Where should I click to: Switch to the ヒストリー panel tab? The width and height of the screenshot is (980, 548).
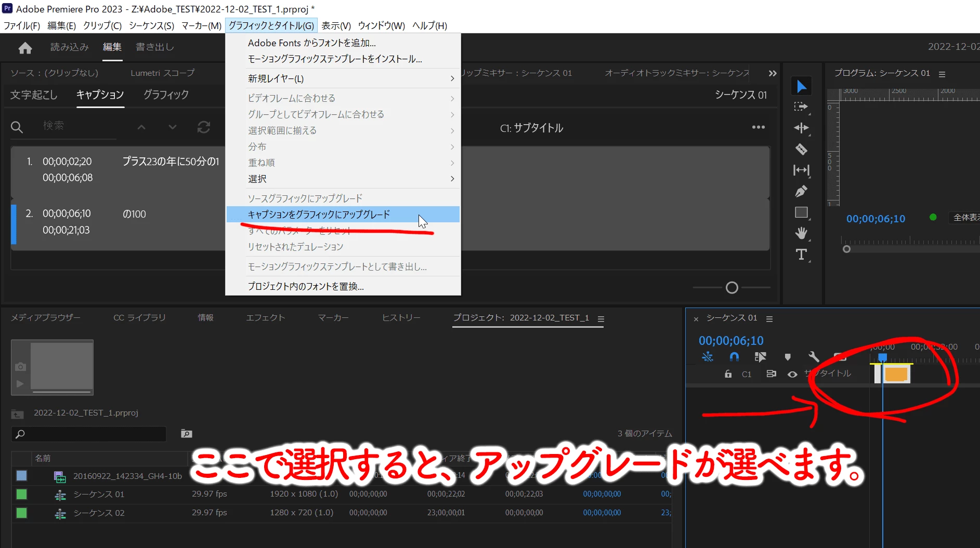click(x=401, y=317)
